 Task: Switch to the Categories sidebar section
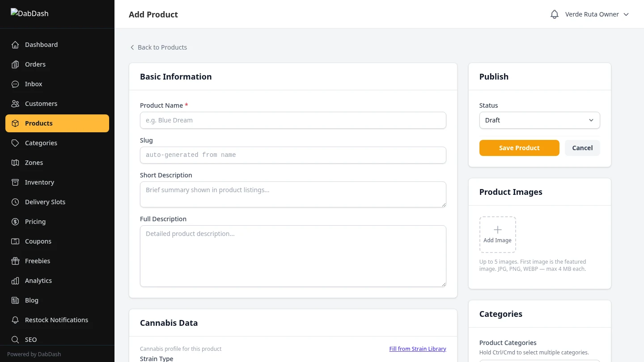pyautogui.click(x=41, y=143)
